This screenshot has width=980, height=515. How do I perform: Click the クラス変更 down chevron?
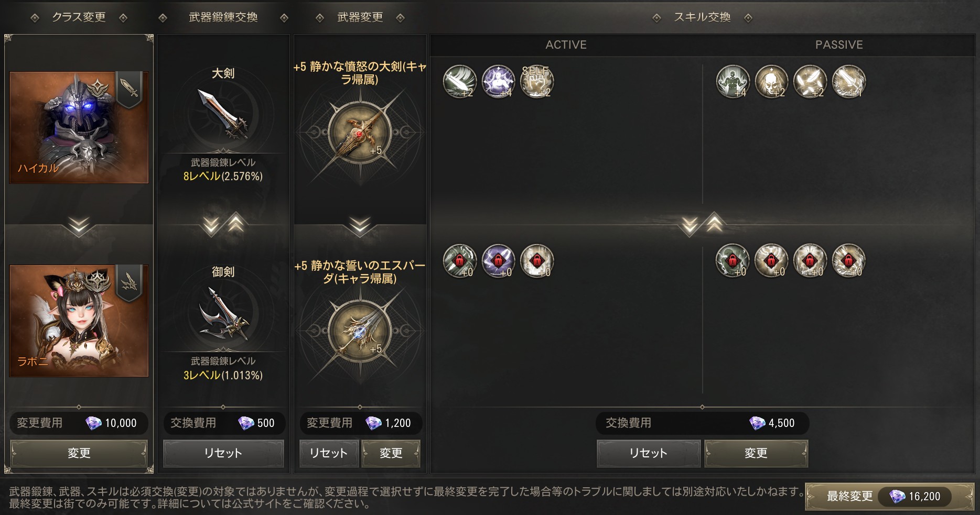pyautogui.click(x=79, y=226)
